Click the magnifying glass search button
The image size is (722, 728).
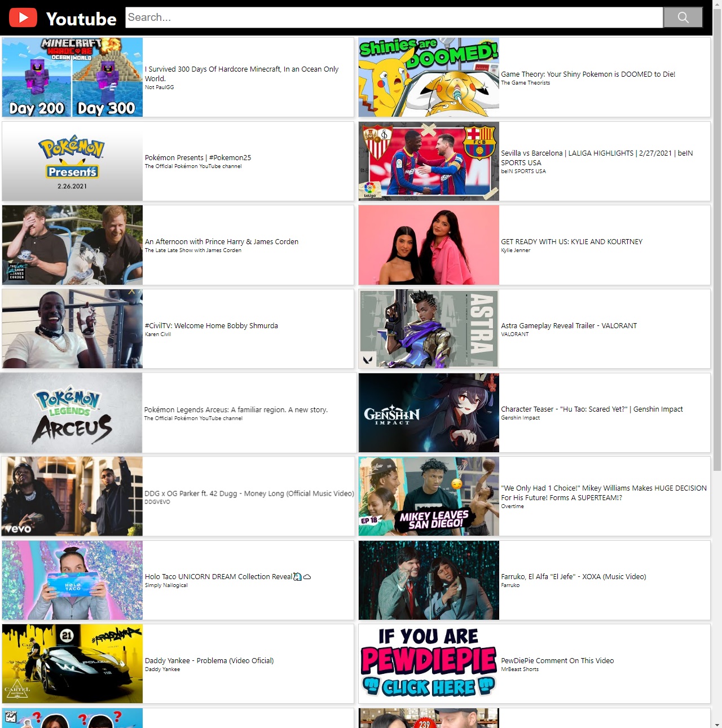(x=683, y=17)
